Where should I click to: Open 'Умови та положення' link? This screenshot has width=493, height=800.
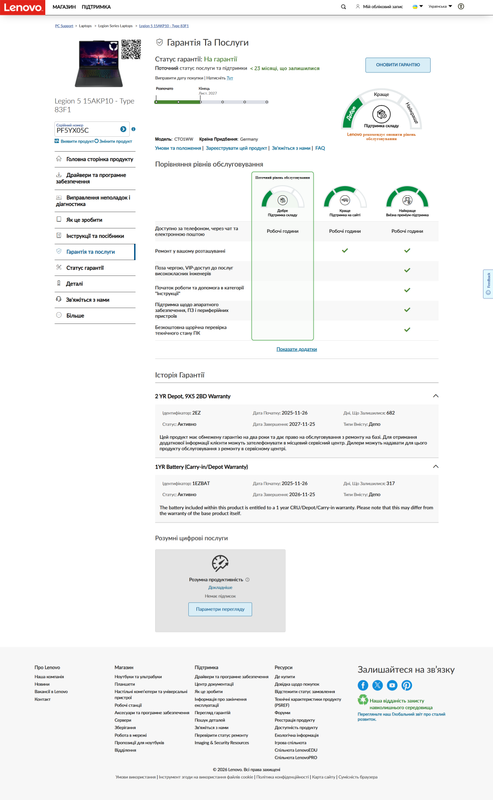(x=178, y=148)
